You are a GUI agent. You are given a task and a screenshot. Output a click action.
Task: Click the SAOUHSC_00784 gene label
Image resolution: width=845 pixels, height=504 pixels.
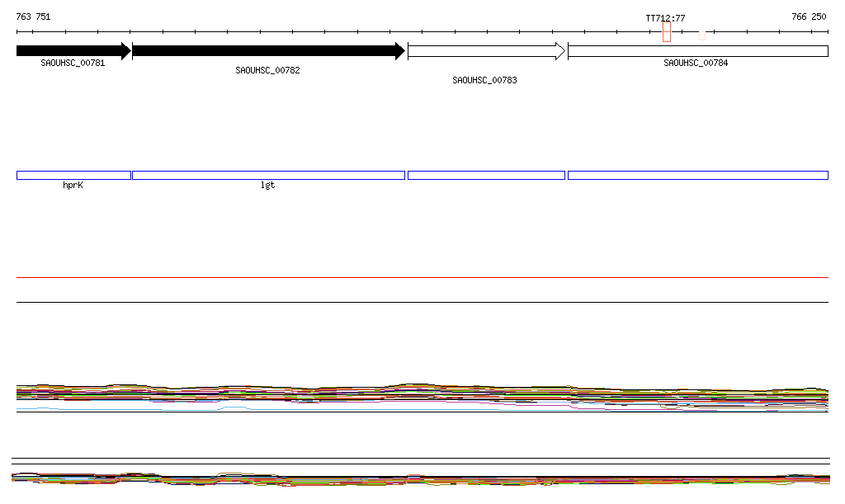point(696,64)
